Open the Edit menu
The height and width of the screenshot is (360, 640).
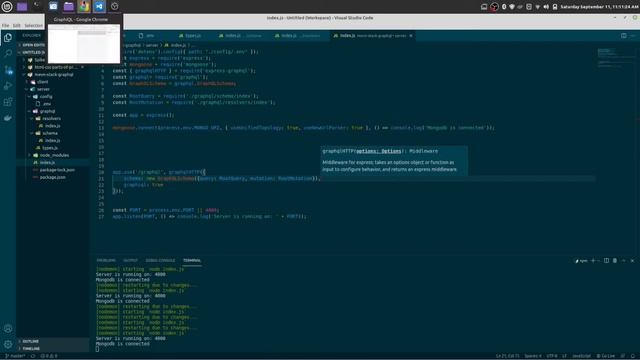click(16, 26)
